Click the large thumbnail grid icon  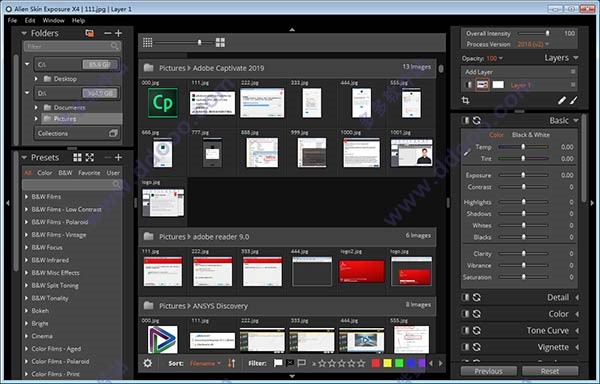coord(220,42)
